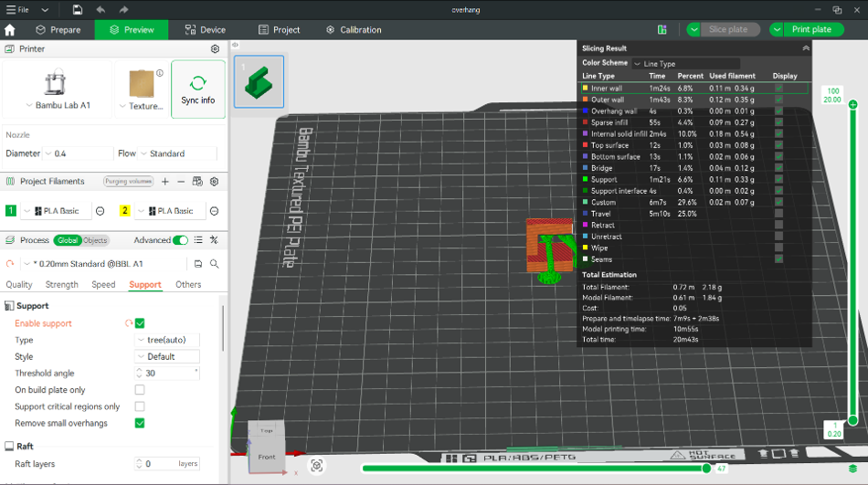Collapse the Slicing Result panel
868x485 pixels.
tap(806, 48)
